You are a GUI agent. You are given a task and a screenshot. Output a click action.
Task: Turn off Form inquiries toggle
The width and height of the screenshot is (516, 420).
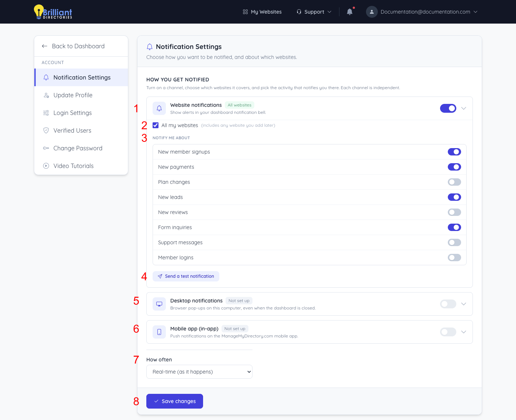(x=454, y=227)
